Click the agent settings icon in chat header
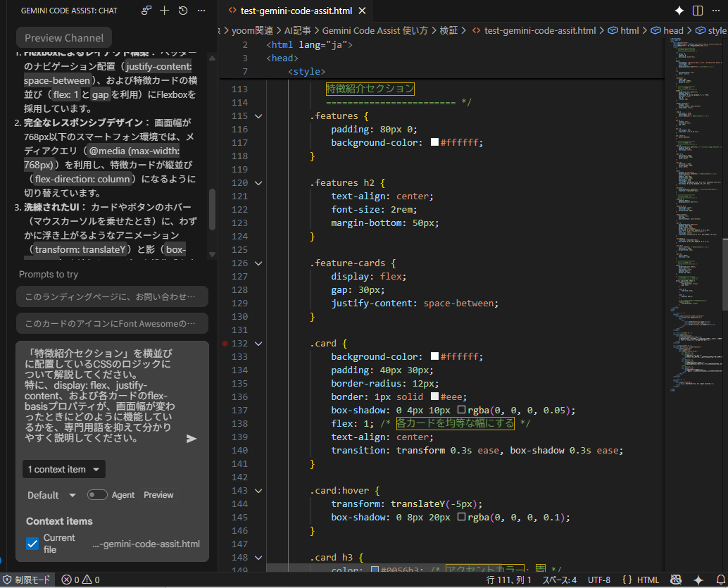 pos(146,11)
